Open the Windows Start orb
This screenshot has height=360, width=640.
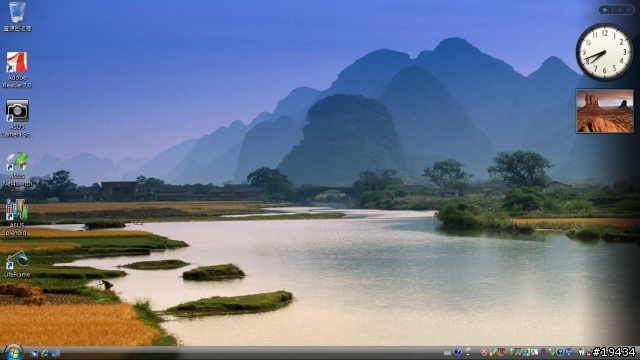pos(13,352)
